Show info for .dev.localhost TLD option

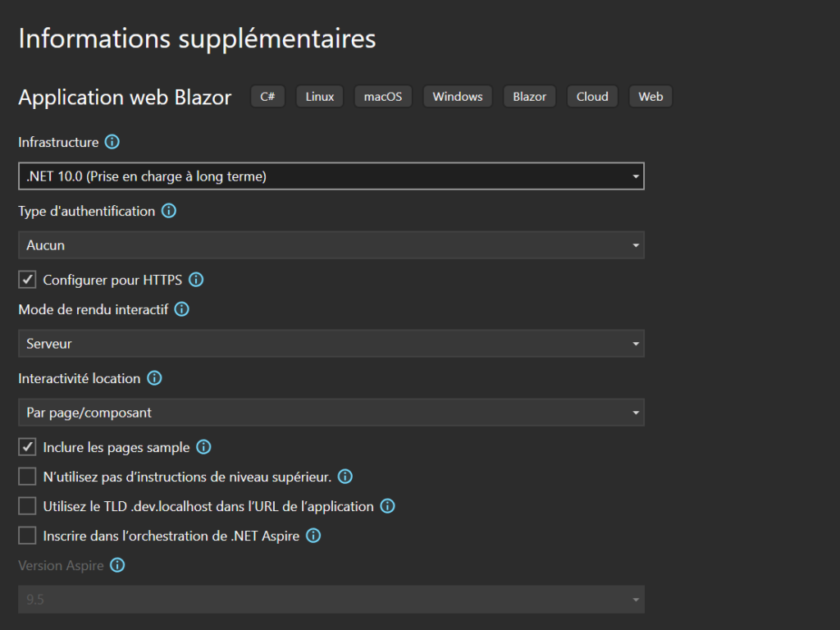(387, 506)
